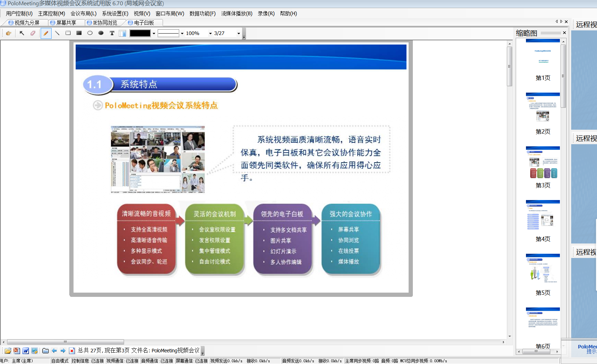Select the hollow rectangle tool

click(68, 33)
